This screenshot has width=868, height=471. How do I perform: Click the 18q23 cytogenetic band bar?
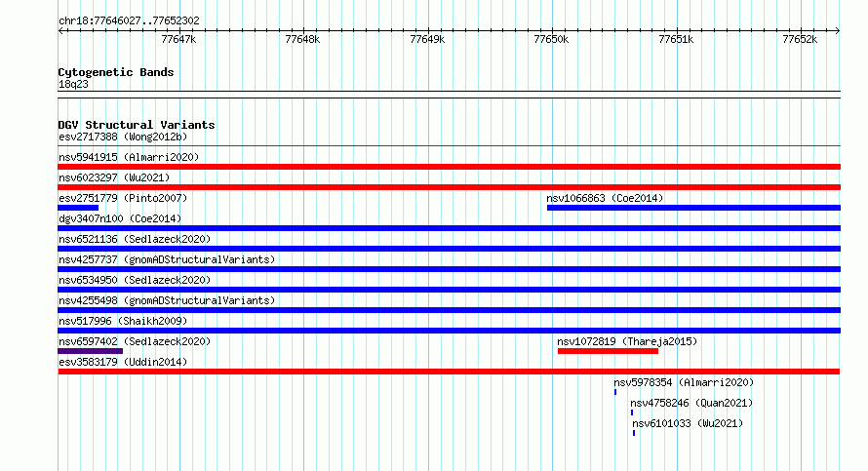coord(449,95)
